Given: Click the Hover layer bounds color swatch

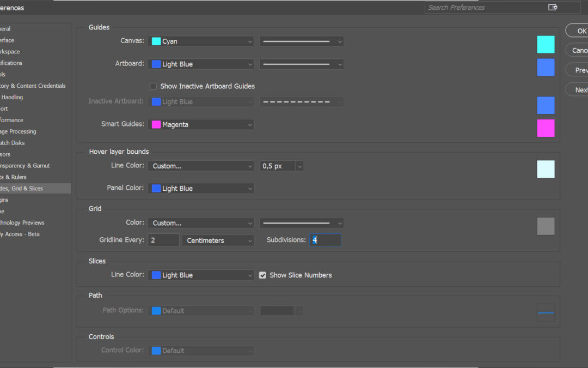Looking at the screenshot, I should pyautogui.click(x=546, y=169).
